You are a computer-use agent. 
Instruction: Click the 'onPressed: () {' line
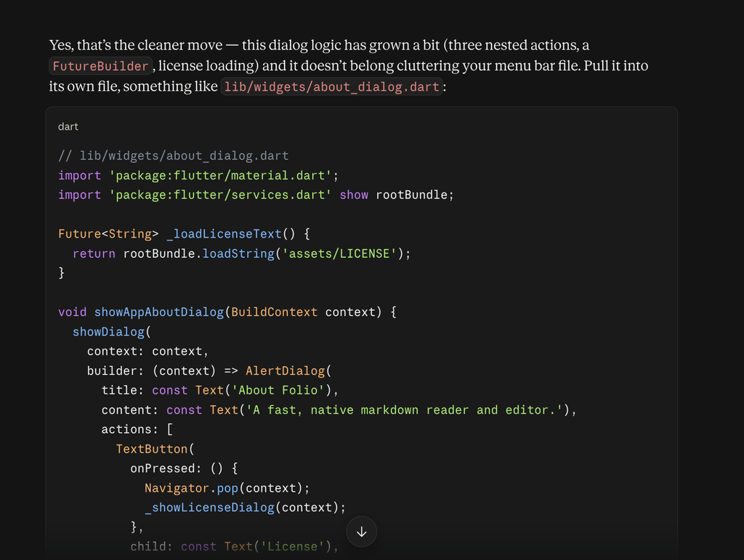[184, 468]
